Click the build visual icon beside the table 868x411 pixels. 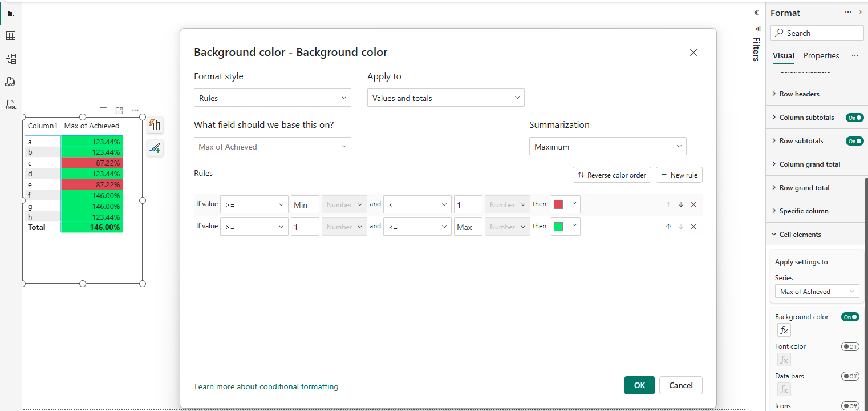(x=155, y=125)
